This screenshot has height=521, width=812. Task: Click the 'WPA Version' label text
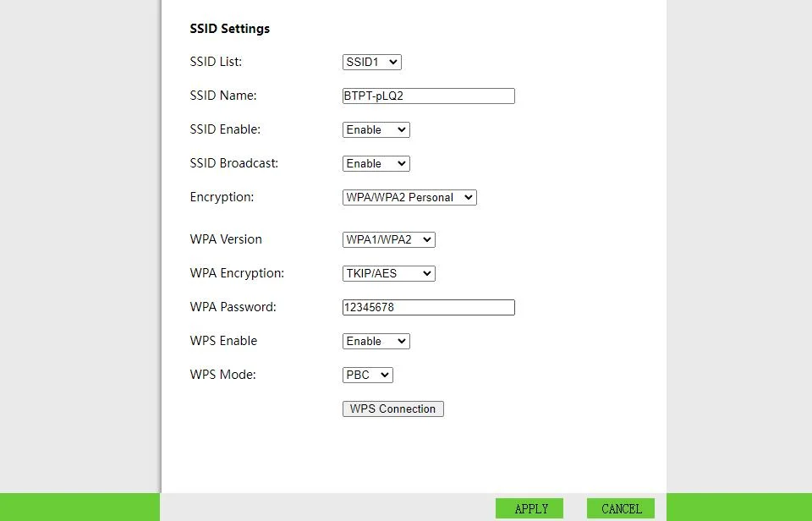[x=226, y=239]
